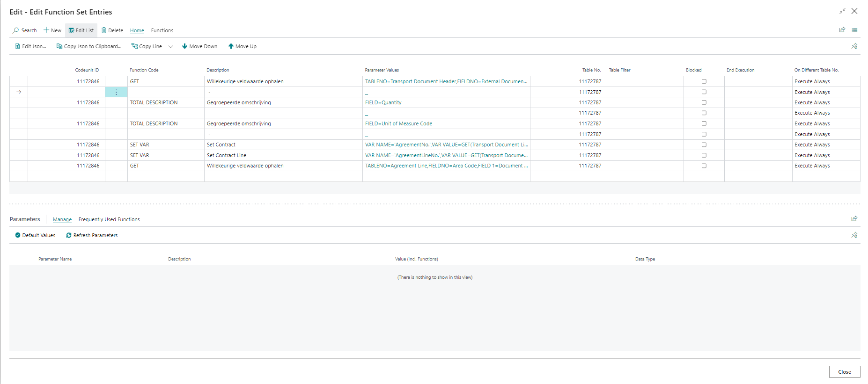Screen dimensions: 868x384
Task: Move the selected line down
Action: (x=199, y=46)
